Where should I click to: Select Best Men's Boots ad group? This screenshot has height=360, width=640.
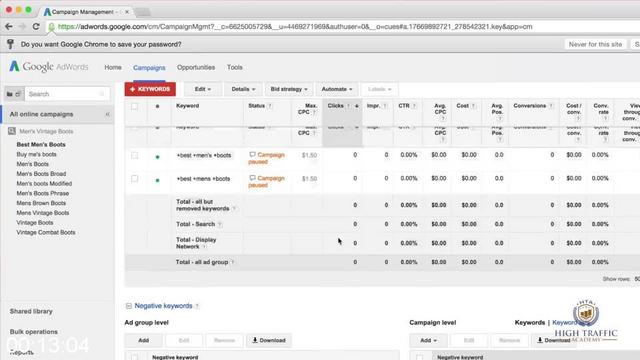41,144
